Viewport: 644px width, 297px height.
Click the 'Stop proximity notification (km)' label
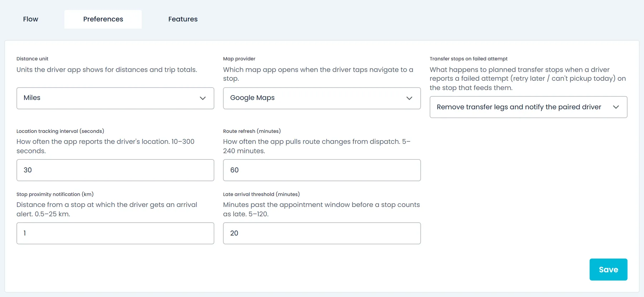(55, 194)
